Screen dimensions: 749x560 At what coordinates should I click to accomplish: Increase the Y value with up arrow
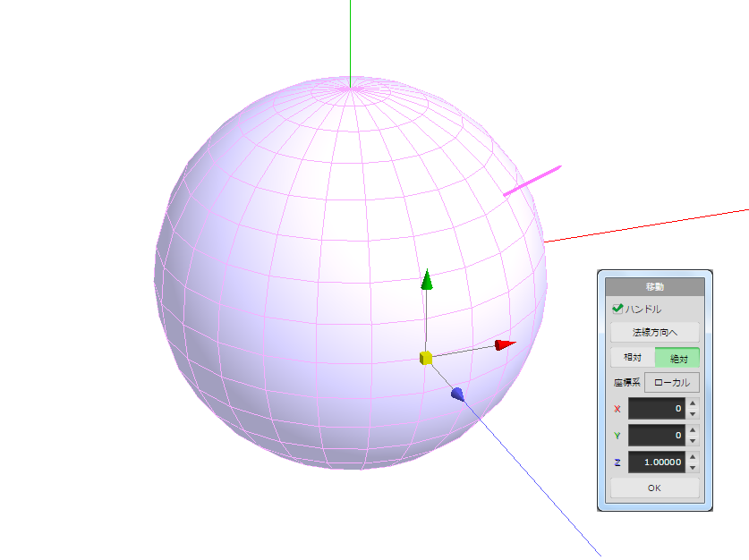[x=692, y=431]
